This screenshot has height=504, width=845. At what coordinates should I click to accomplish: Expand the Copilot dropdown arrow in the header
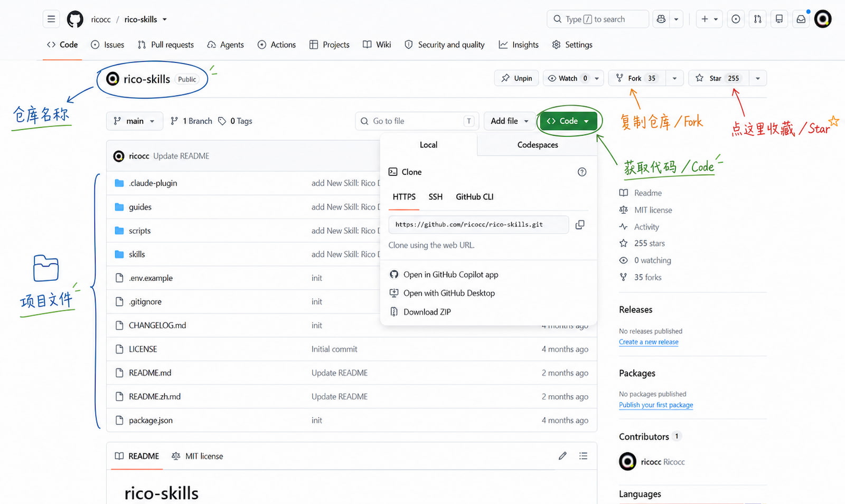[x=676, y=19]
